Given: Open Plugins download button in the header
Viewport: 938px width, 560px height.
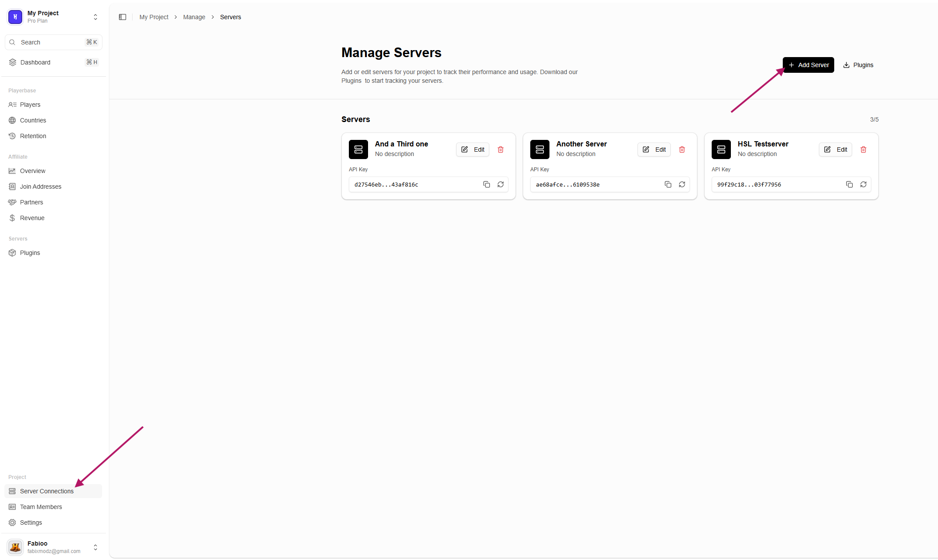Looking at the screenshot, I should pos(858,65).
